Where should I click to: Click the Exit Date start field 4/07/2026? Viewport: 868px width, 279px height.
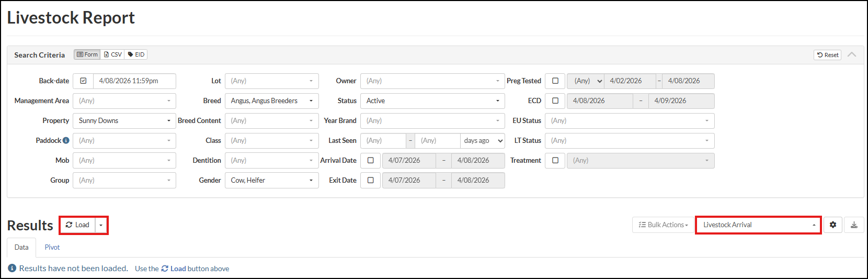coord(409,181)
